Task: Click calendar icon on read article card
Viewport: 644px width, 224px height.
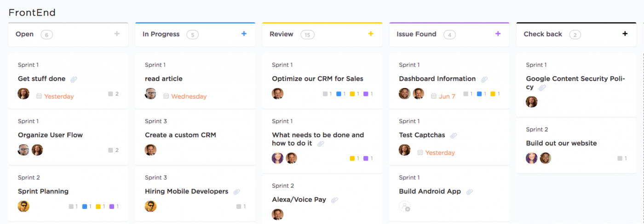Action: click(166, 96)
